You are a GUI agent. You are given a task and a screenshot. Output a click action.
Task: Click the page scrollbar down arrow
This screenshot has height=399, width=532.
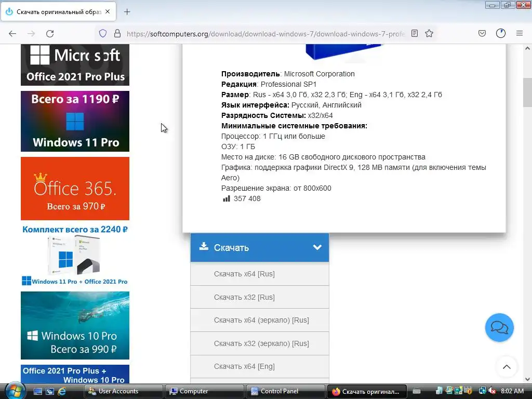coord(527,379)
